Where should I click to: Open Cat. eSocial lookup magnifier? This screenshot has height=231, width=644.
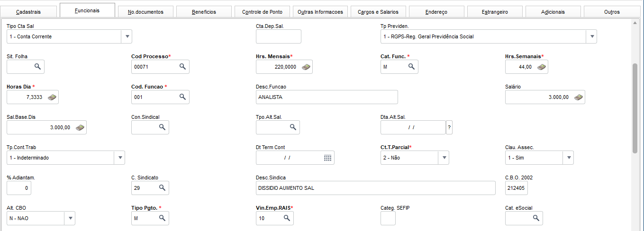(536, 218)
